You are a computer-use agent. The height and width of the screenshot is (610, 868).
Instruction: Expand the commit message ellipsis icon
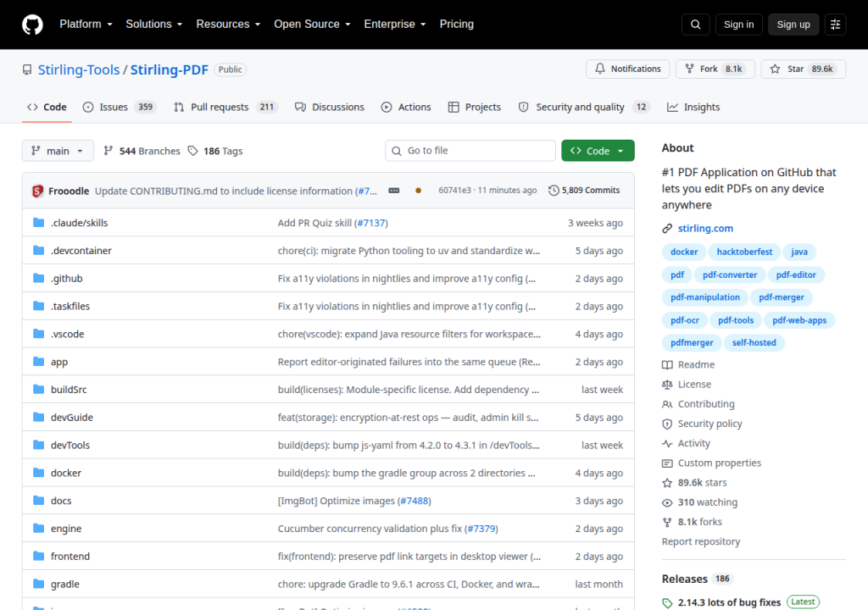(x=393, y=191)
